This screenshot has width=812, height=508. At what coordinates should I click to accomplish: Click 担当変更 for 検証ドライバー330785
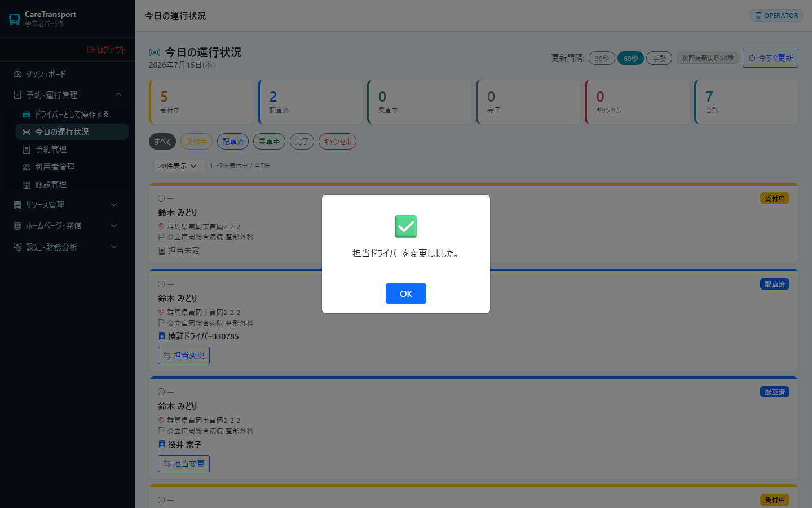(x=184, y=355)
